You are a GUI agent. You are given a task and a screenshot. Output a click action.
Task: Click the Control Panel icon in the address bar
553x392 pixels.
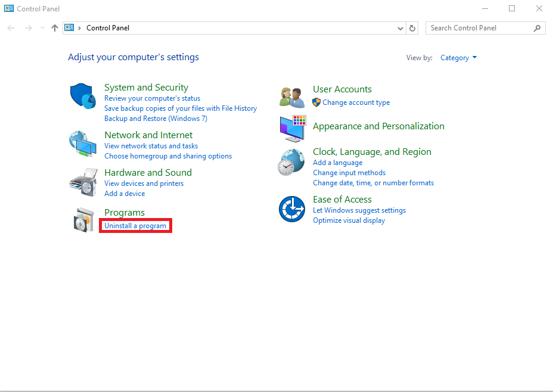tap(69, 27)
